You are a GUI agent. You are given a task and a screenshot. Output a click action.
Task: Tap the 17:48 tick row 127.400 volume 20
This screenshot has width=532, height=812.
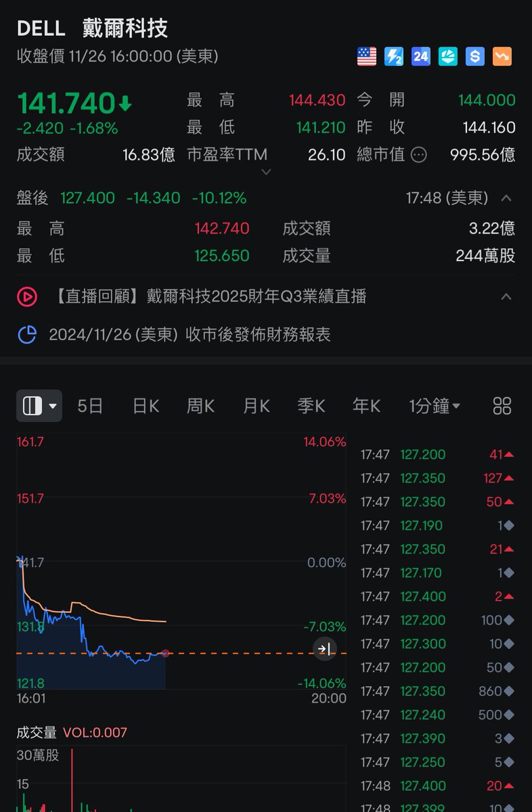[x=437, y=786]
